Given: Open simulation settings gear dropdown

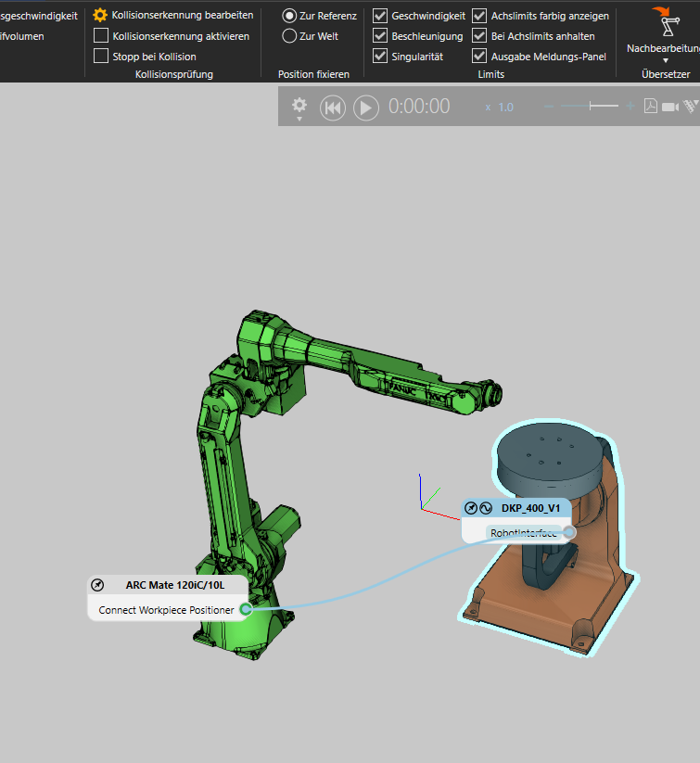Looking at the screenshot, I should click(x=299, y=108).
